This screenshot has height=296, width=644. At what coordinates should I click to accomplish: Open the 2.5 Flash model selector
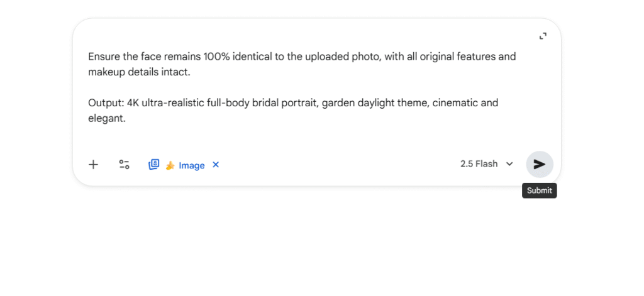coord(479,164)
